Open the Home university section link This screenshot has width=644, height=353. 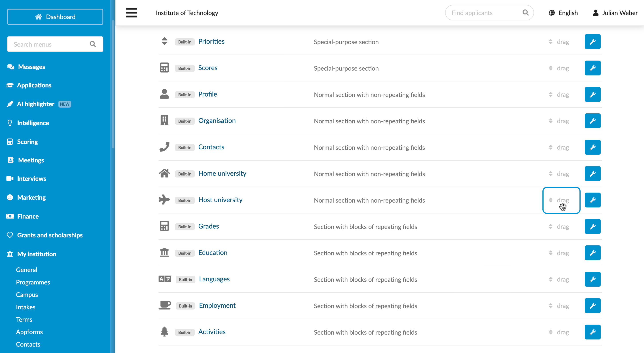(x=222, y=173)
